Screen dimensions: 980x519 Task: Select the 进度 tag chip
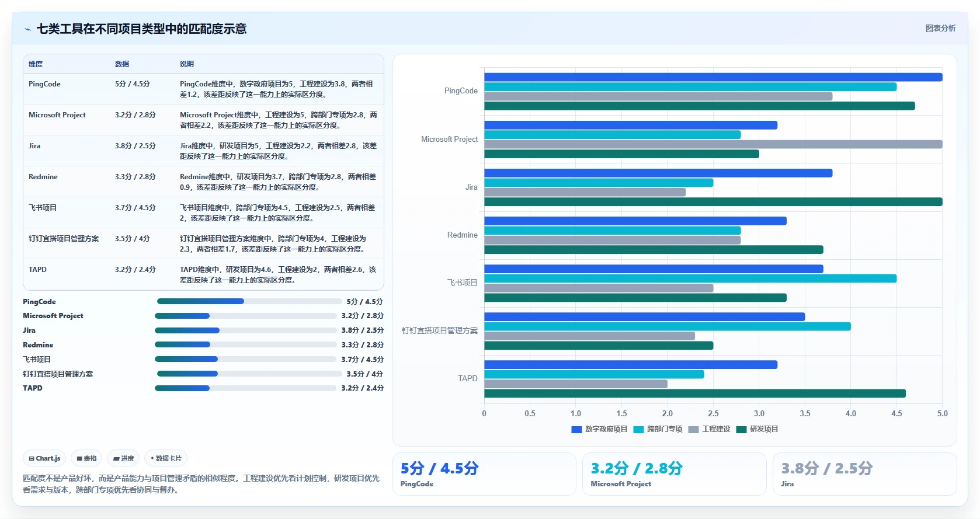123,458
